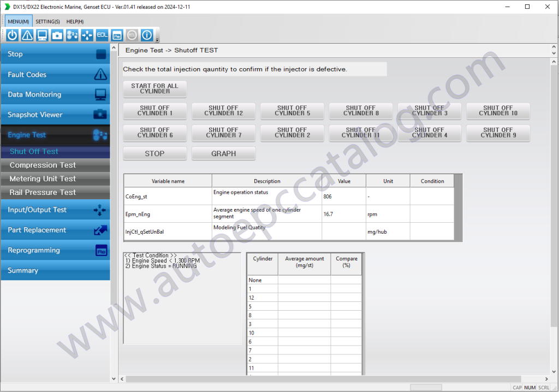Viewport: 559px width, 392px height.
Task: Open the GRAPH view
Action: coord(223,153)
